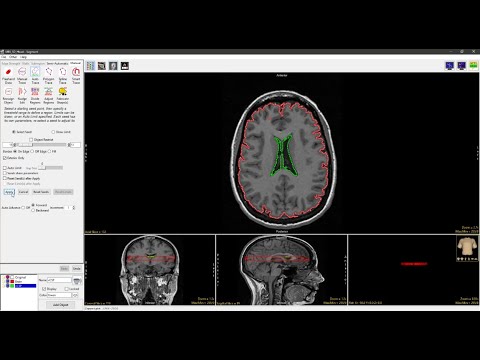The height and width of the screenshot is (360, 480).
Task: Click red color swatch of Brain object
Action: (12, 282)
